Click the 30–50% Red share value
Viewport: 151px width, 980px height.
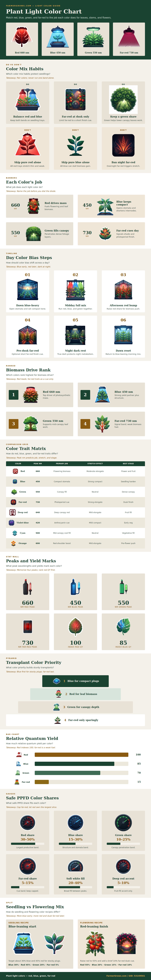point(28,839)
